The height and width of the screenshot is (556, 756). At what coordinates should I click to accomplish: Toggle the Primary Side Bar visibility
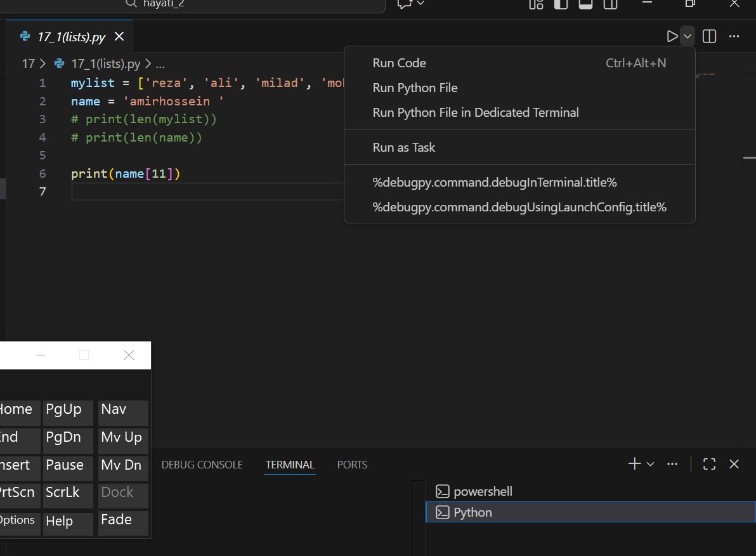coord(561,4)
